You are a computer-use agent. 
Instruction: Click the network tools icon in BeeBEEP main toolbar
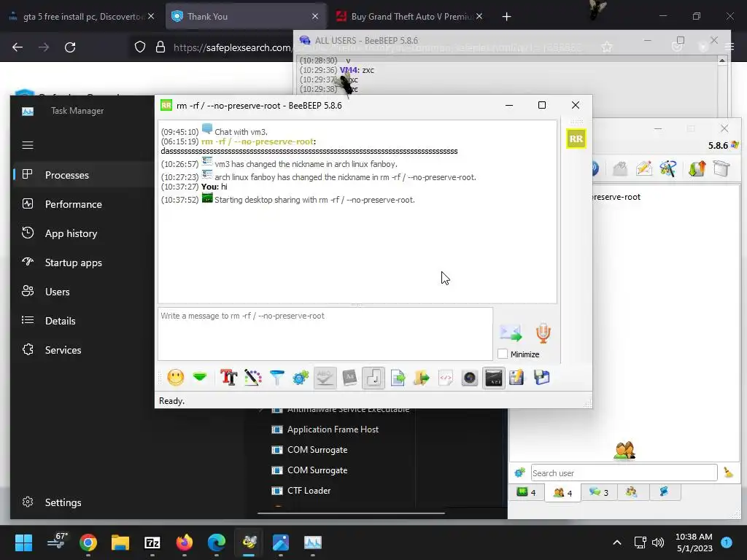(x=668, y=168)
